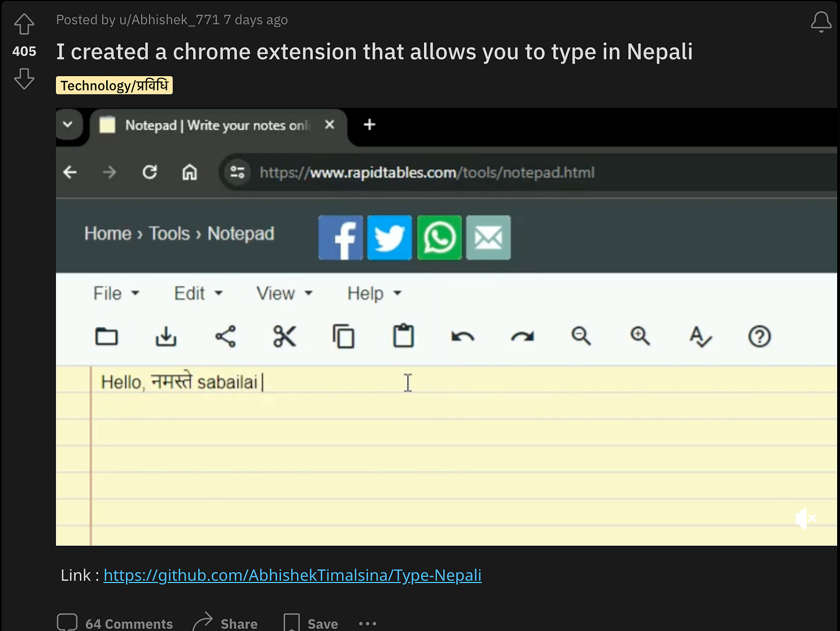Upvote the Nepali chrome extension post
The height and width of the screenshot is (631, 840).
point(24,24)
